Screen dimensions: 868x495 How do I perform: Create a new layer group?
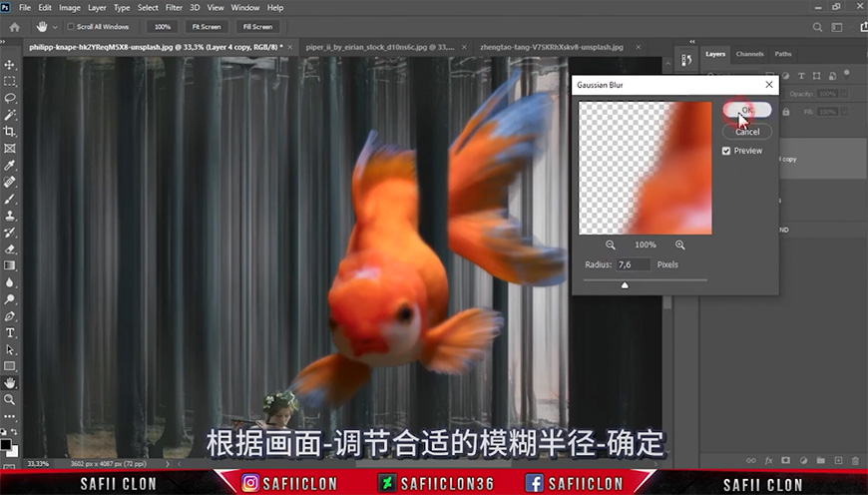(x=820, y=460)
